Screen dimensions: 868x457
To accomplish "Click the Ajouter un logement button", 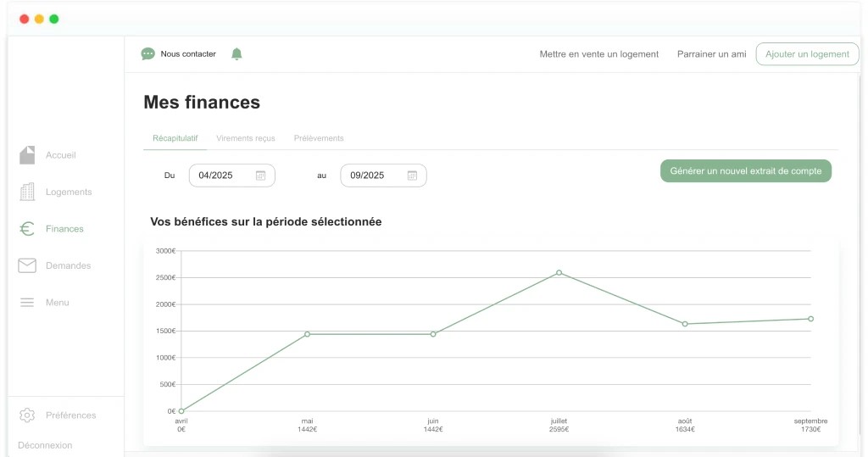I will (807, 54).
